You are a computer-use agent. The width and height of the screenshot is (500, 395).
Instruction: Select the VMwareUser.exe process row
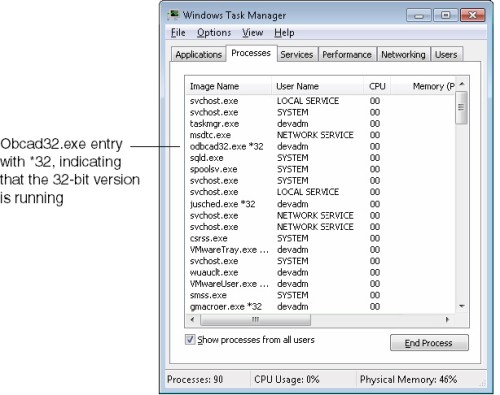tap(320, 284)
